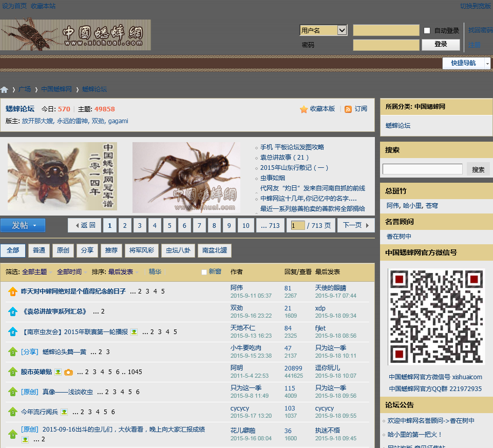The image size is (493, 448).
Task: Open the watermarked cricket photo
Action: click(x=186, y=178)
